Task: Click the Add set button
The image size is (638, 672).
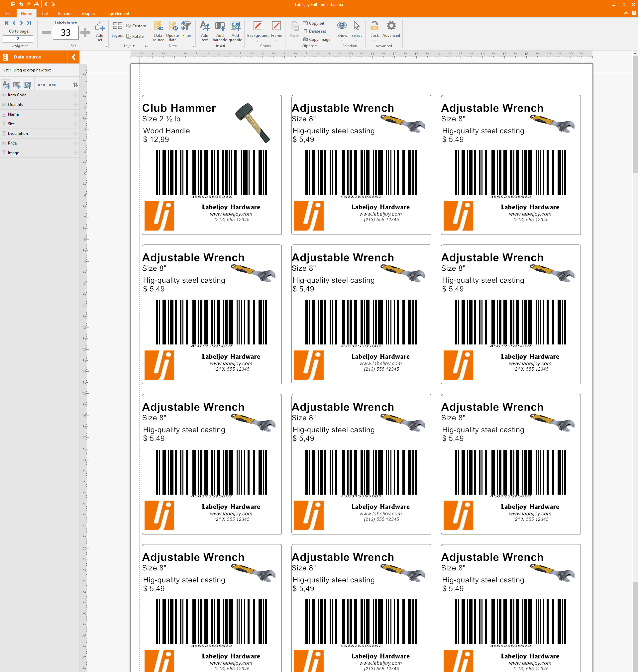Action: (x=100, y=31)
